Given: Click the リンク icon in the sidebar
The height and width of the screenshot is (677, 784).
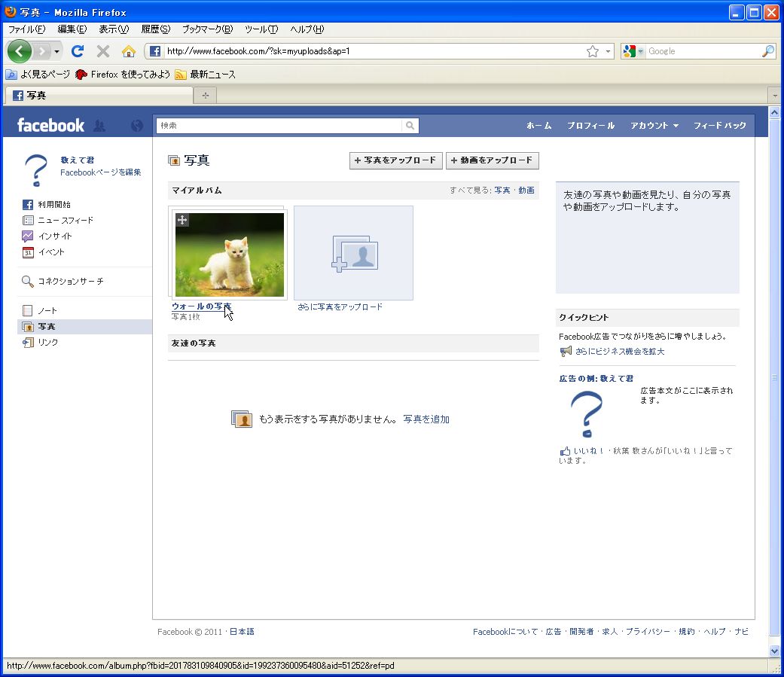Looking at the screenshot, I should 28,343.
